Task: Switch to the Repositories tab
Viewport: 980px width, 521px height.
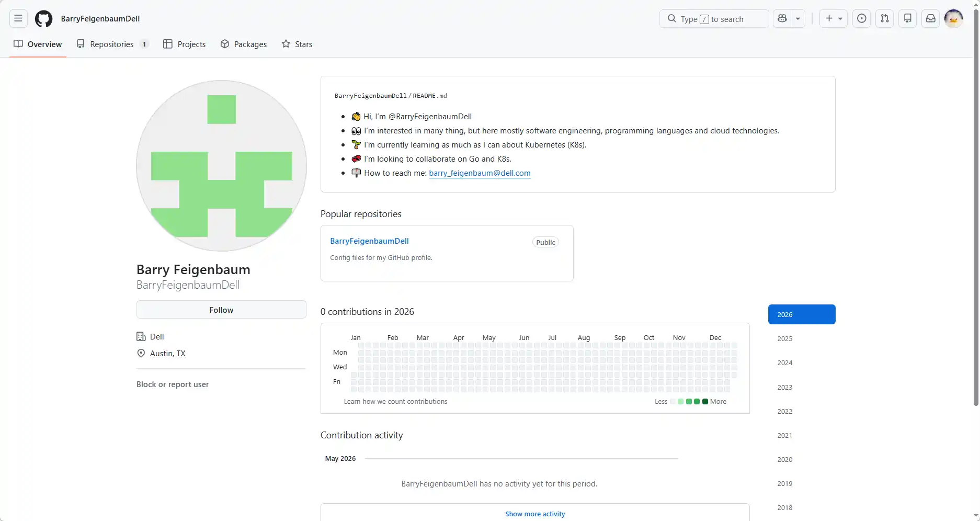Action: (x=112, y=44)
